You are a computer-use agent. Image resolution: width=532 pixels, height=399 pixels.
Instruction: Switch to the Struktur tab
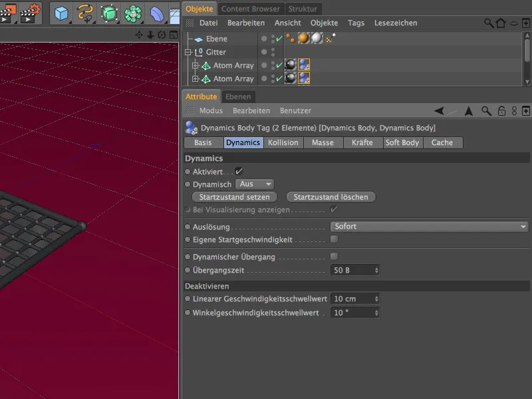[303, 9]
